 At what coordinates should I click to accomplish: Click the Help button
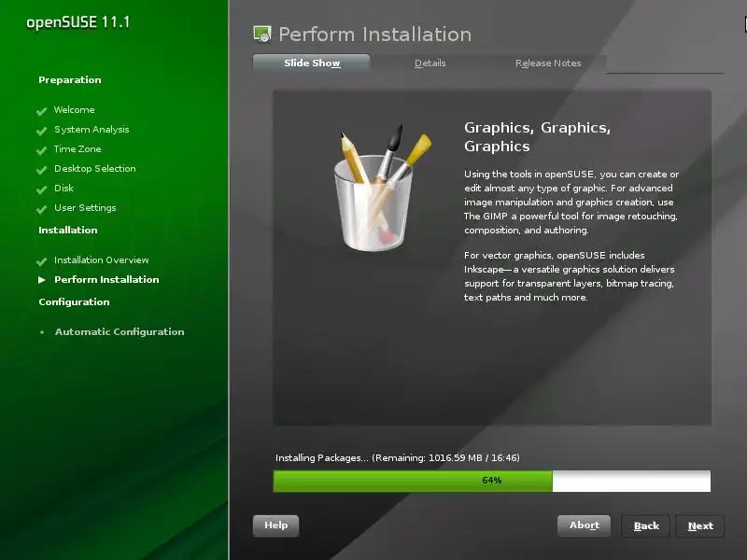tap(275, 525)
